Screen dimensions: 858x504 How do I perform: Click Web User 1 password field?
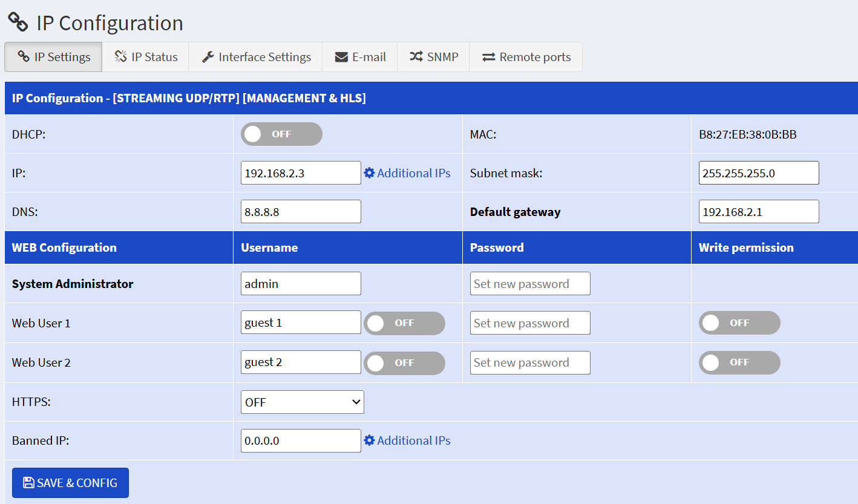click(530, 323)
